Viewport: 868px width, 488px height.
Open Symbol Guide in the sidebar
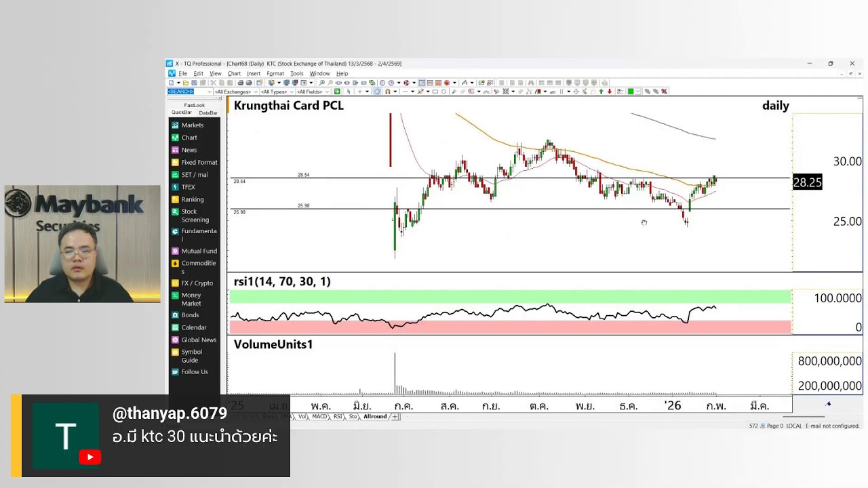coord(191,356)
